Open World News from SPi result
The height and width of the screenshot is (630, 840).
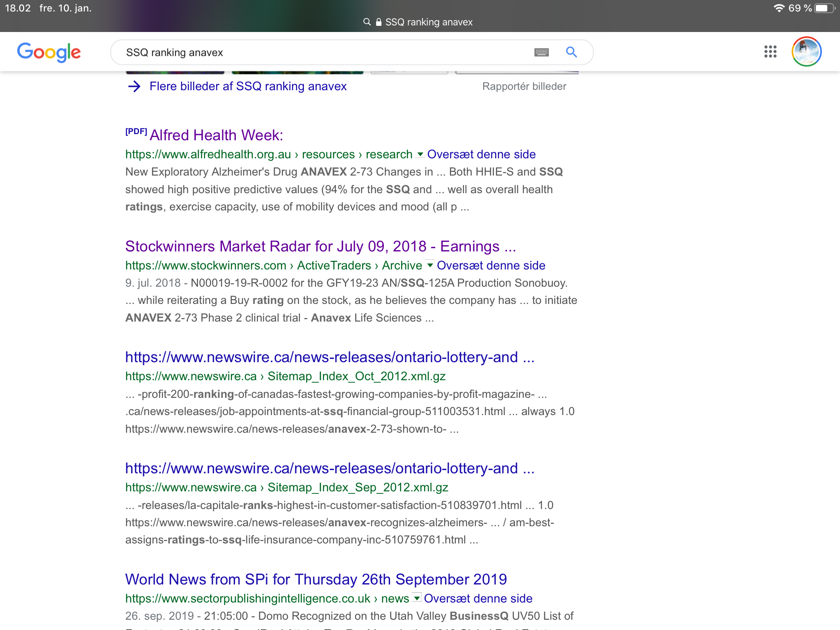(x=316, y=579)
